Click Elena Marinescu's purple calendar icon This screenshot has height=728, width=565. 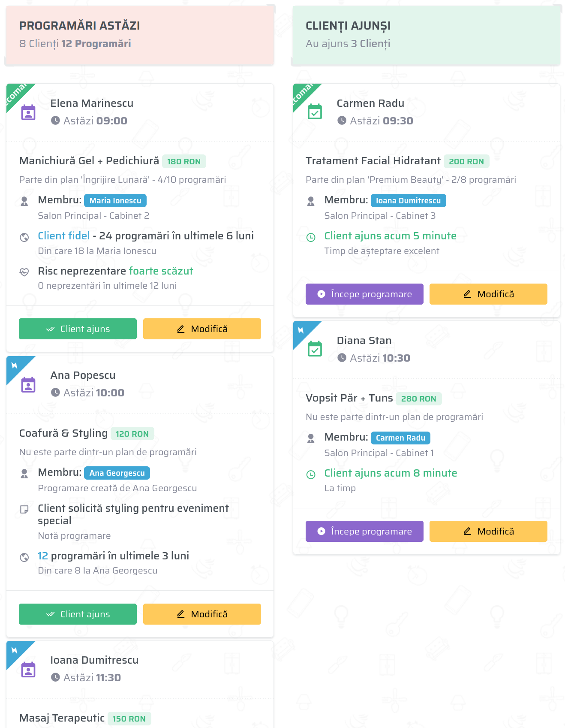click(28, 112)
